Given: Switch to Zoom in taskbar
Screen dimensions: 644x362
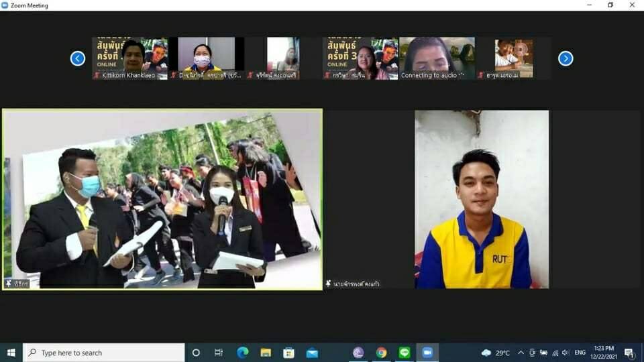Looking at the screenshot, I should 427,353.
